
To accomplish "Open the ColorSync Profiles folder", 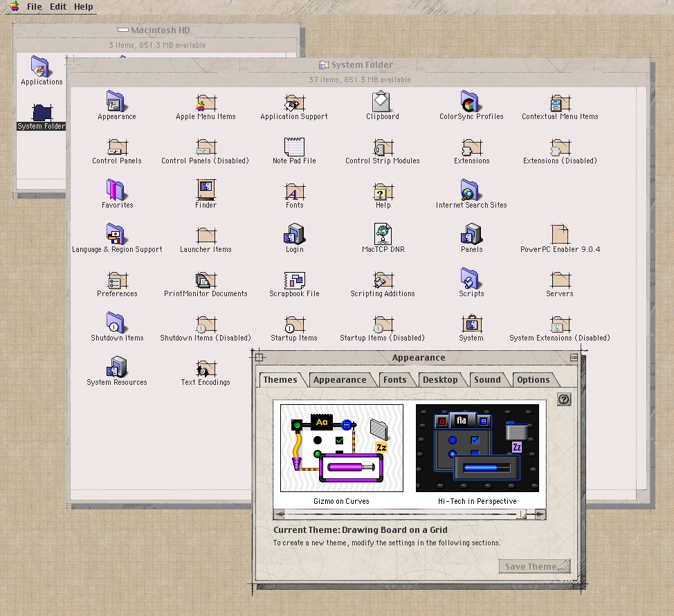I will [469, 102].
